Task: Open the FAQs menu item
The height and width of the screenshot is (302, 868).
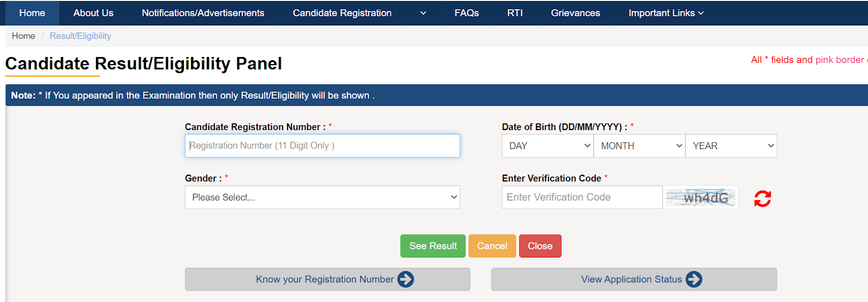Action: [467, 13]
